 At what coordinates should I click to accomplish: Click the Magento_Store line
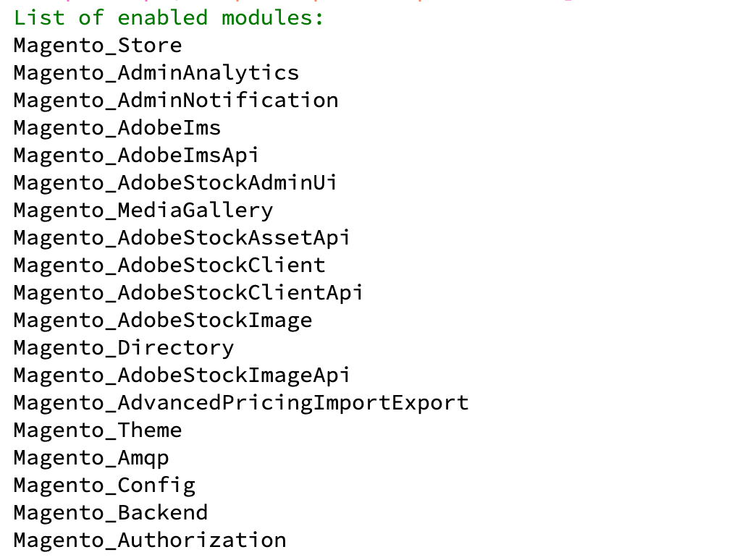[x=98, y=45]
